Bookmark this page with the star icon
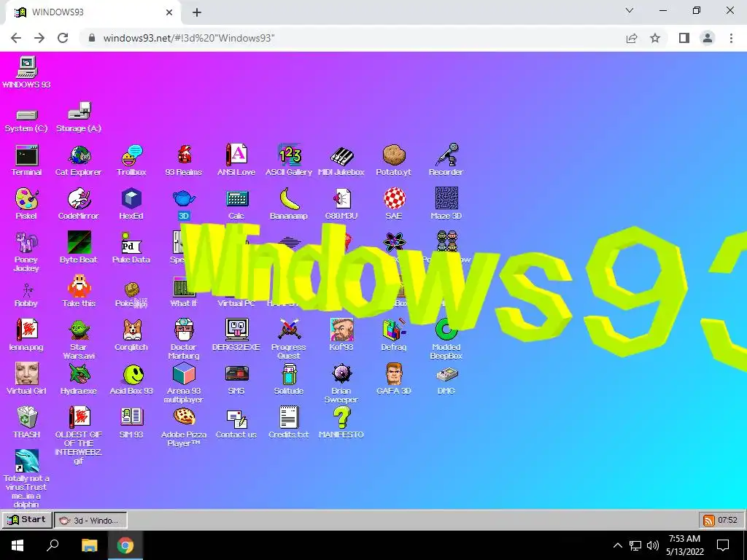 click(656, 38)
